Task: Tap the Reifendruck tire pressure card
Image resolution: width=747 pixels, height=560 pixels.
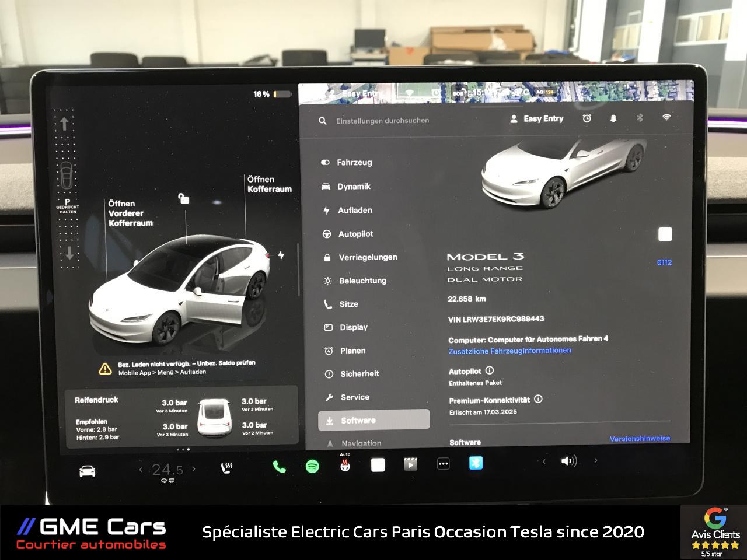Action: point(181,417)
